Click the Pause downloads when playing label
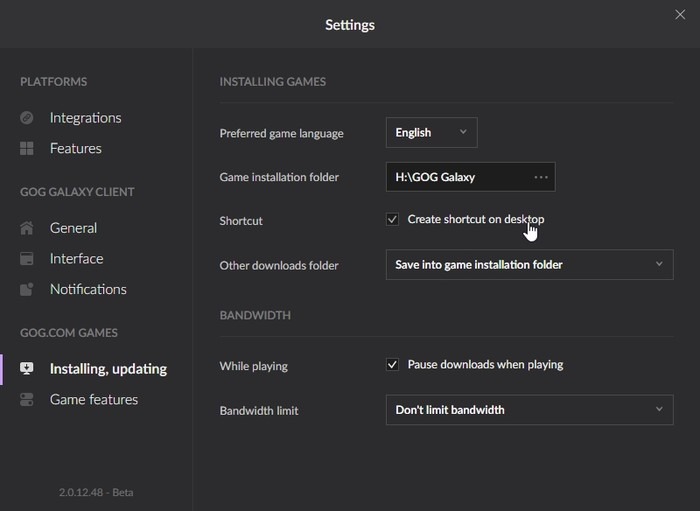Screen dimensions: 700x511 pos(485,365)
